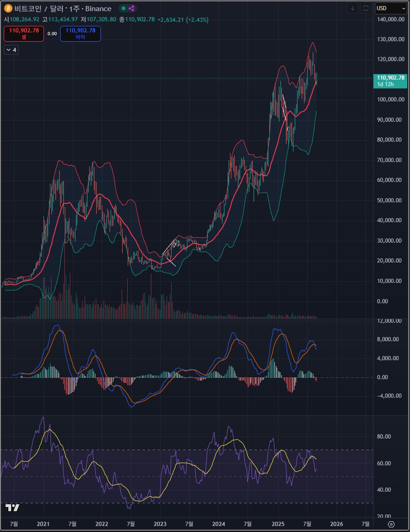This screenshot has width=410, height=532.
Task: Click the 40.00 RSI pane axis label
Action: (384, 489)
